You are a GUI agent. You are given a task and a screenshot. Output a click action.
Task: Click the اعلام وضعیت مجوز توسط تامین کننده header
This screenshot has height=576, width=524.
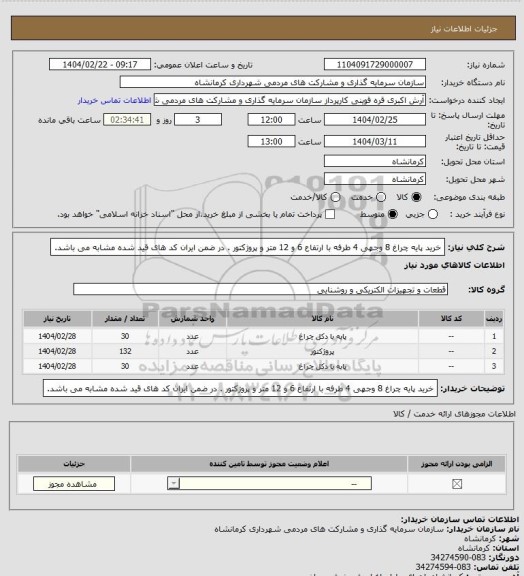pyautogui.click(x=269, y=464)
